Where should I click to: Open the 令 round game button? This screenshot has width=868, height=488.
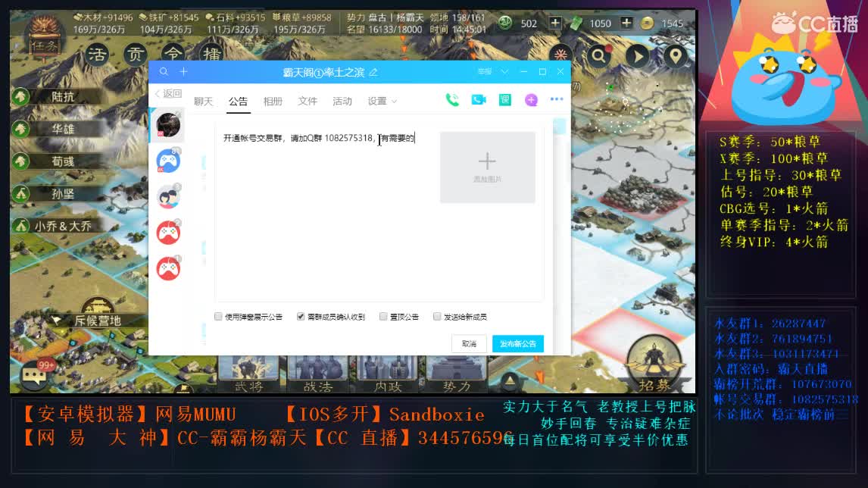tap(173, 53)
